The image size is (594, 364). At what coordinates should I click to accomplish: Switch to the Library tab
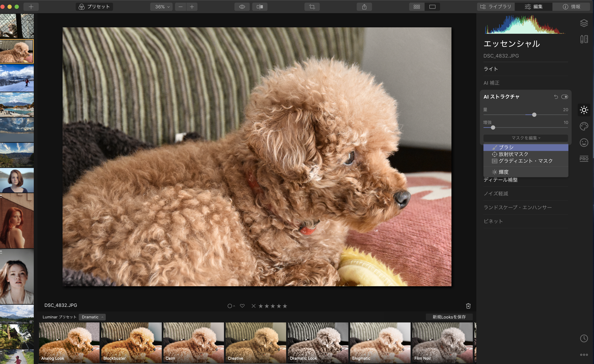tap(496, 7)
